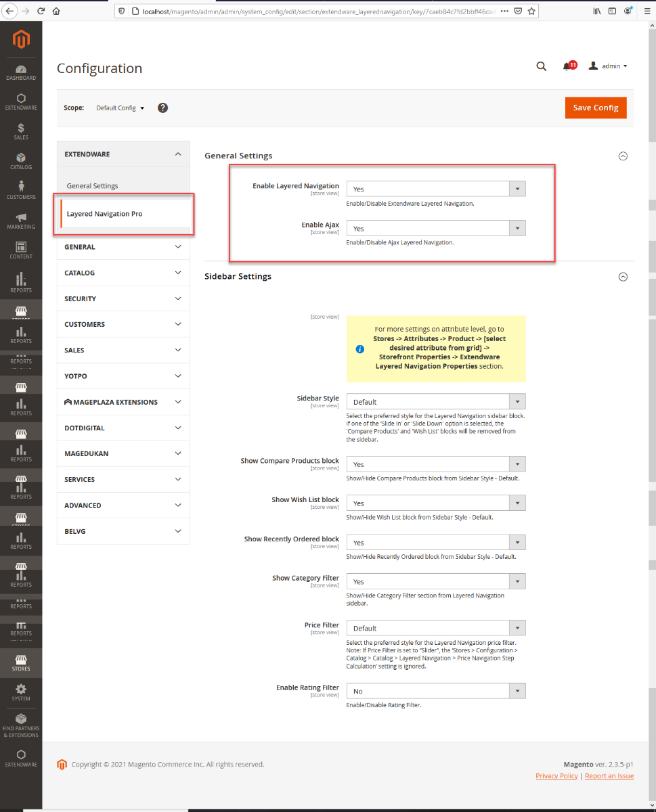Expand the CUSTOMERS config group
656x812 pixels.
click(x=123, y=324)
